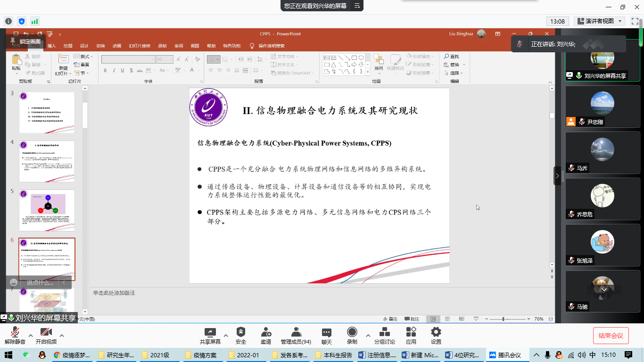Screen dimensions: 644x362
Task: Open meeting Settings (设置) gear
Action: [436, 335]
